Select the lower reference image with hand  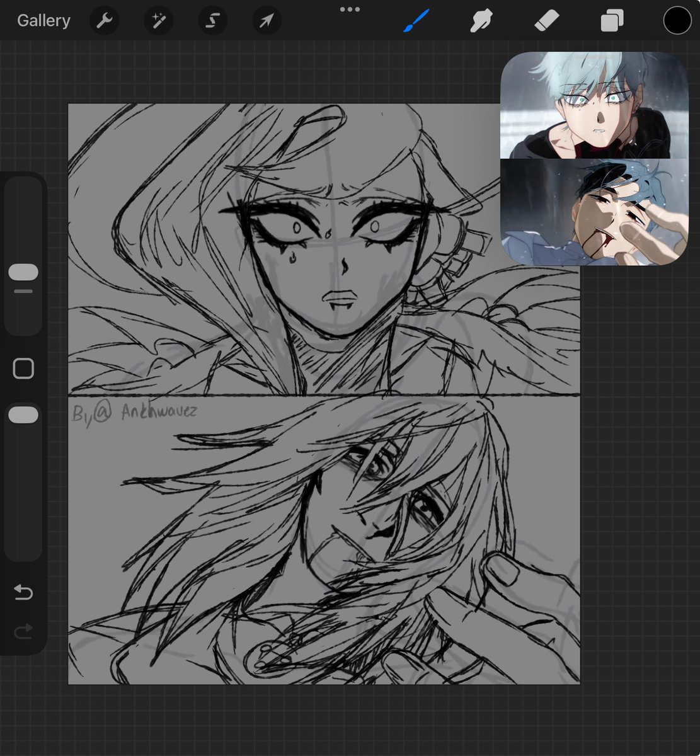point(594,212)
